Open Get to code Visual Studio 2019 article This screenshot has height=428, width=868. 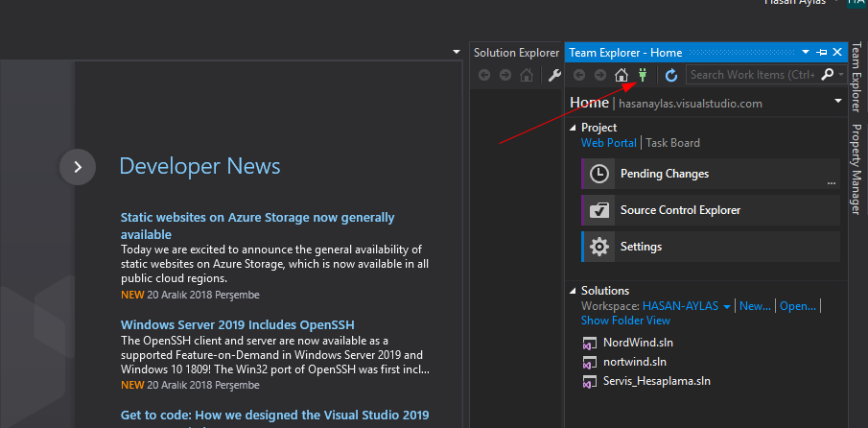pyautogui.click(x=274, y=416)
